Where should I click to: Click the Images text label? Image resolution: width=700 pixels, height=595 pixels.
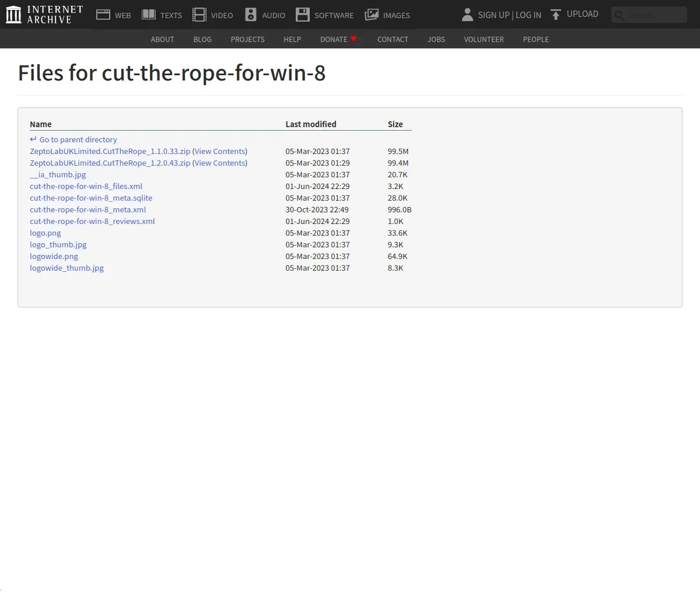click(x=396, y=15)
